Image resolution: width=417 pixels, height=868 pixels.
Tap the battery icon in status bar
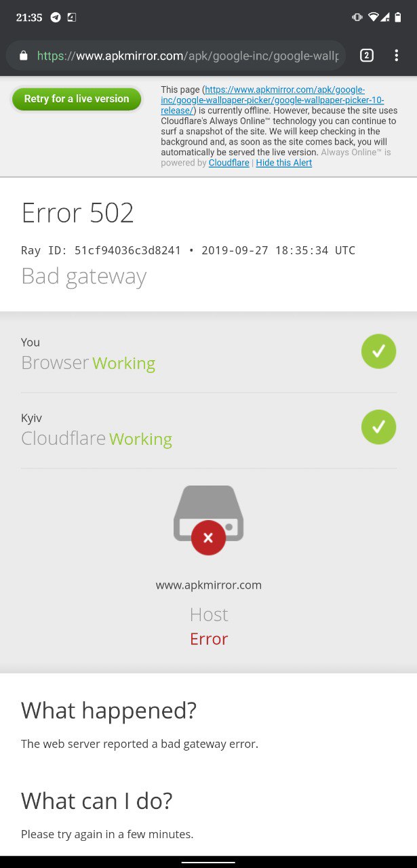pos(399,18)
